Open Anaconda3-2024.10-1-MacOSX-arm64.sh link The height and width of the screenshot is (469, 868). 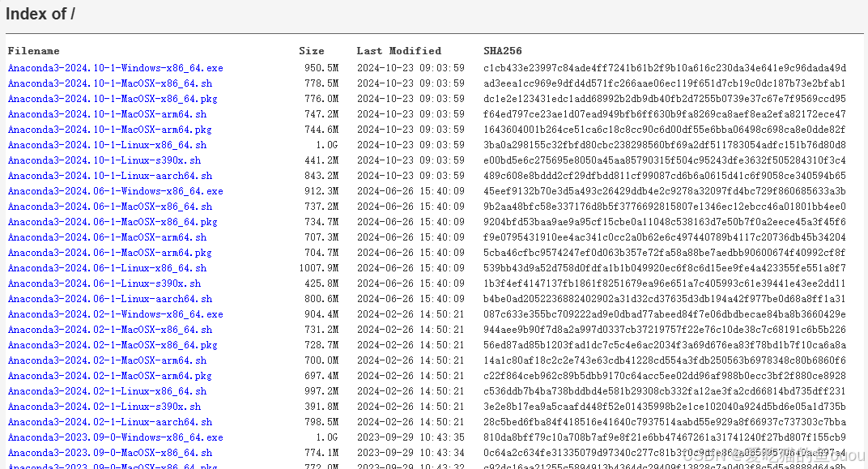pyautogui.click(x=107, y=114)
